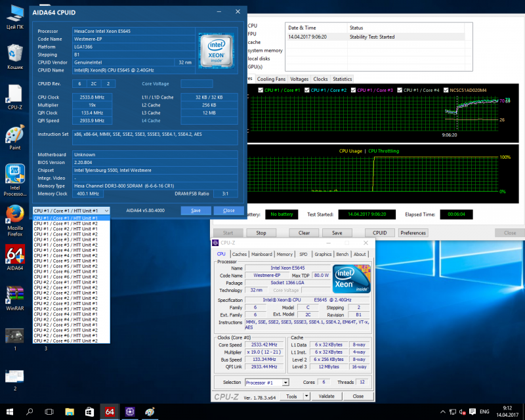Expand the Processor #1 selection dropdown
Image resolution: width=525 pixels, height=420 pixels.
(x=286, y=382)
